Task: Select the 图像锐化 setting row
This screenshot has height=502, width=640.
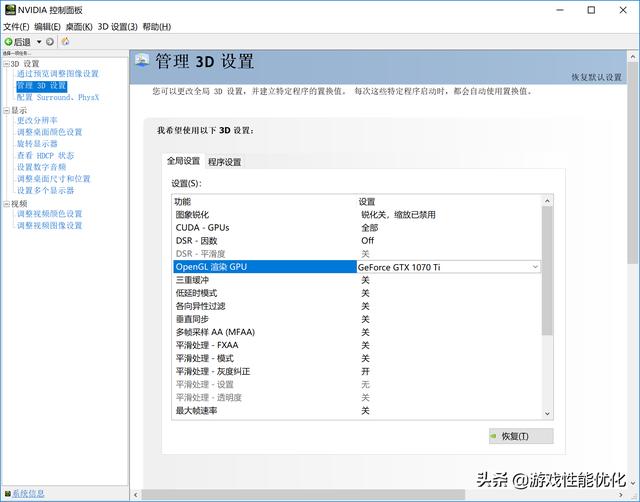Action: point(357,215)
